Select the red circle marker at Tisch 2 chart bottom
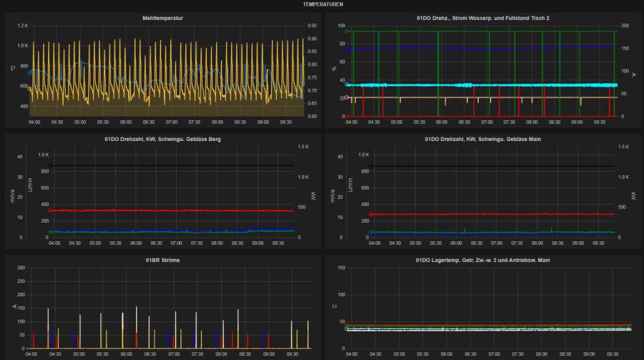This screenshot has width=644, height=360. tap(347, 116)
